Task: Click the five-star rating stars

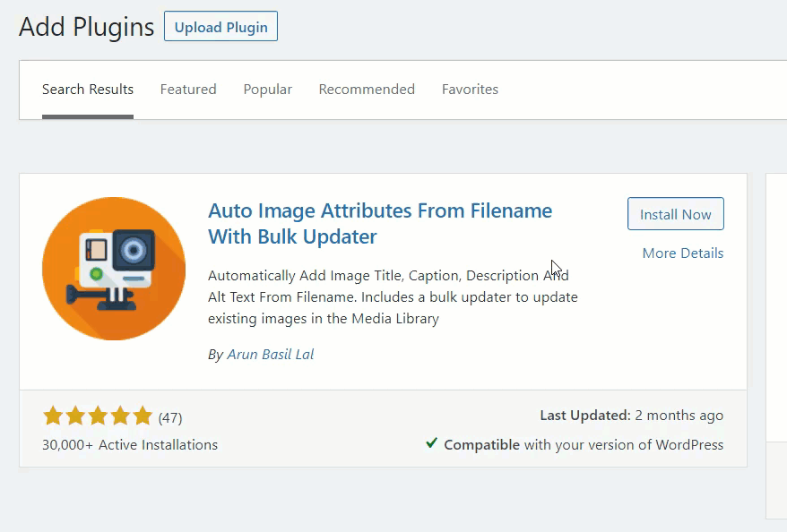Action: (x=98, y=416)
